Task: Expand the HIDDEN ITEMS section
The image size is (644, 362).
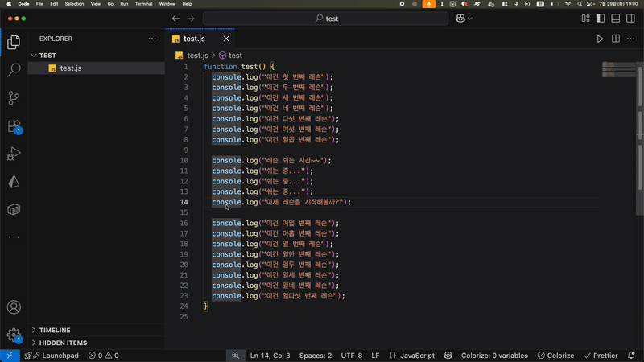Action: click(63, 343)
